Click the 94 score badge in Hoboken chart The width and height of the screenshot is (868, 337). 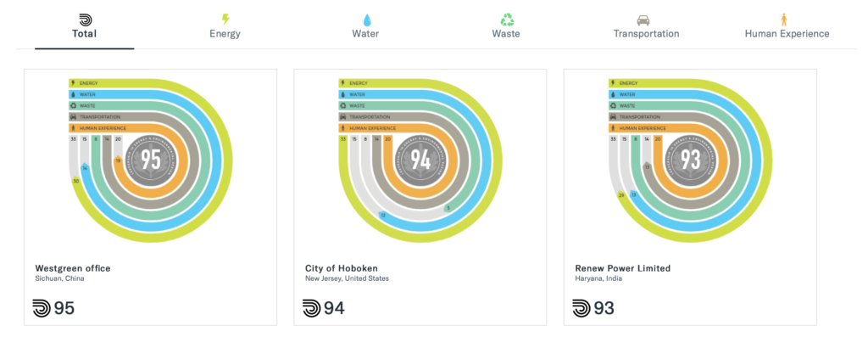[420, 160]
